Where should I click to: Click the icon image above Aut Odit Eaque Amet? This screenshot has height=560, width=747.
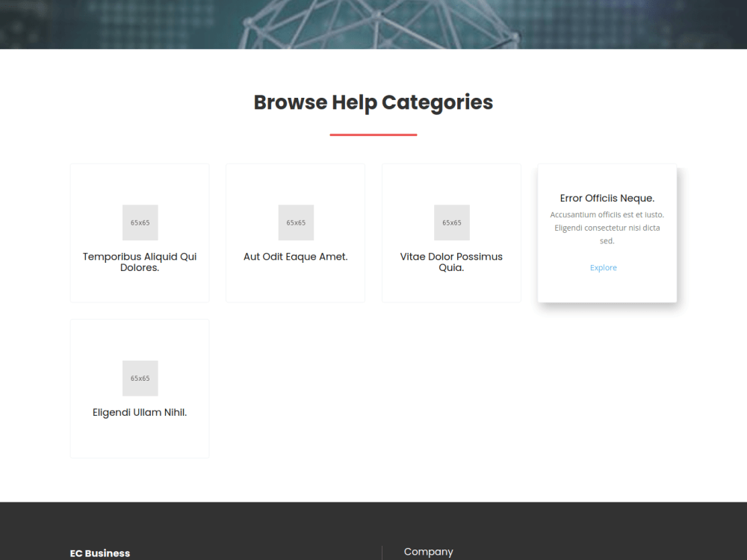[296, 223]
